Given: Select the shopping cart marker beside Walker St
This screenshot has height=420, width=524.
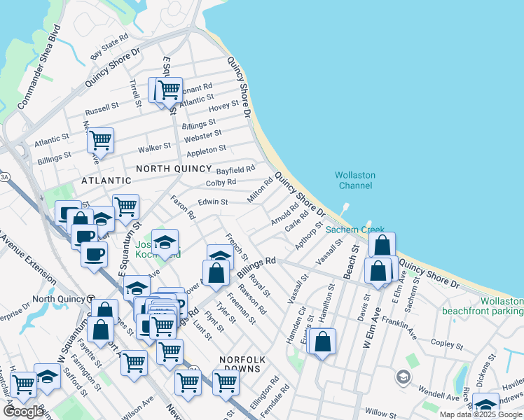Looking at the screenshot, I should pos(101,139).
